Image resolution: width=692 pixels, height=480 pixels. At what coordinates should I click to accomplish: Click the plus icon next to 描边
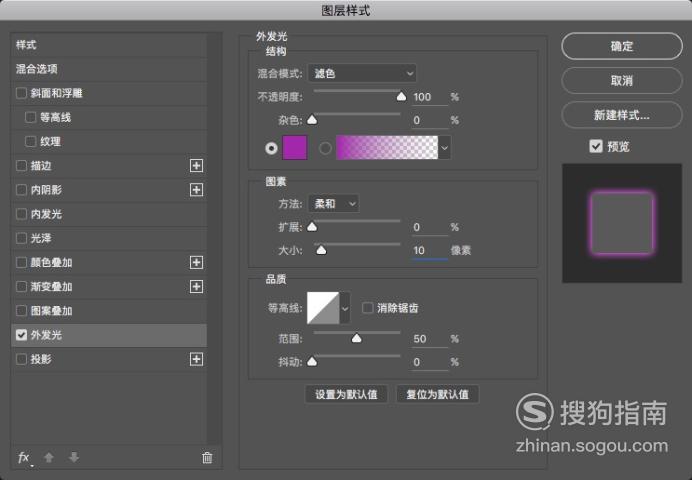[x=196, y=166]
